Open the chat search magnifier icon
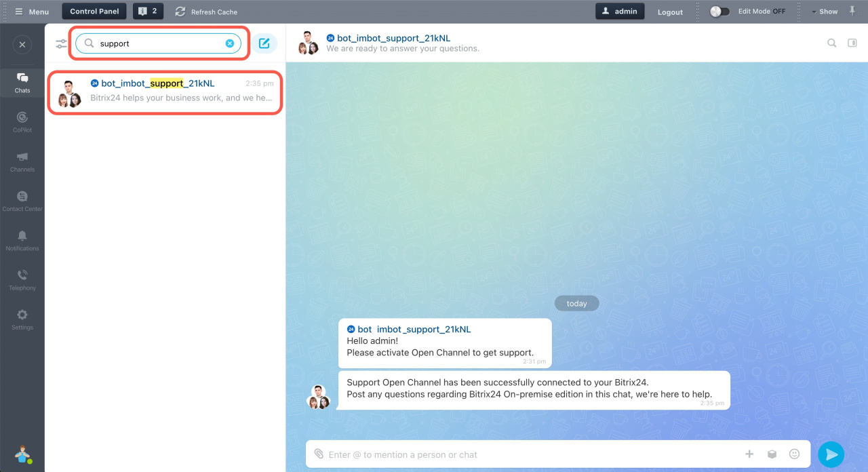The height and width of the screenshot is (472, 868). [831, 43]
